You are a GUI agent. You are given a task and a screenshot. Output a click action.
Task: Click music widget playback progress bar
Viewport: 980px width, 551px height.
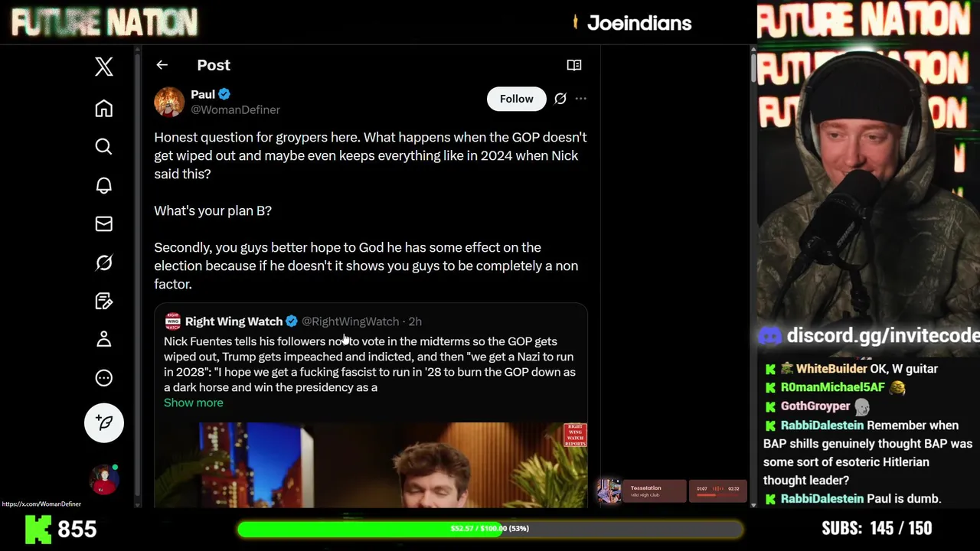(x=717, y=495)
